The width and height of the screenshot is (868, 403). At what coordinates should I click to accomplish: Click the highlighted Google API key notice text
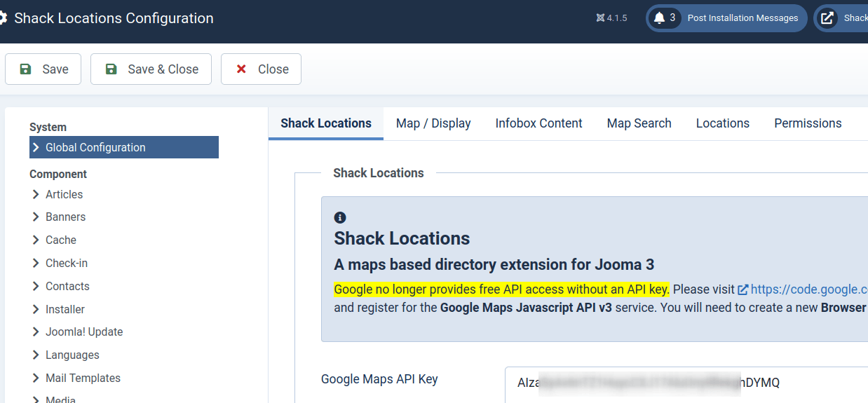click(x=501, y=289)
